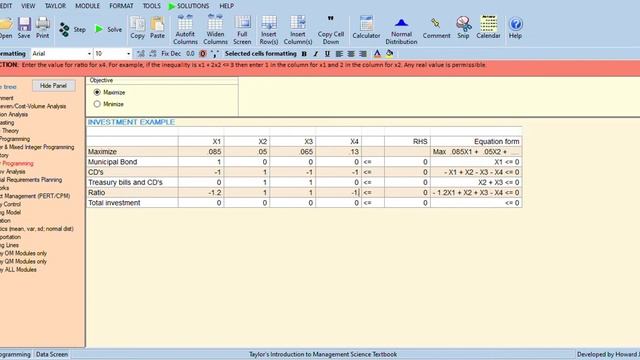This screenshot has width=640, height=360.
Task: Right-align selected cells
Action: (362, 54)
